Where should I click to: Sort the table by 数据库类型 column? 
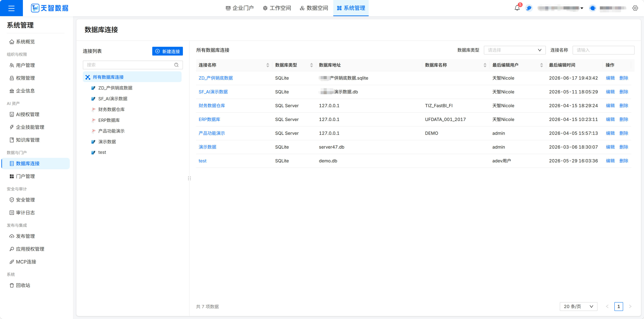click(x=311, y=65)
